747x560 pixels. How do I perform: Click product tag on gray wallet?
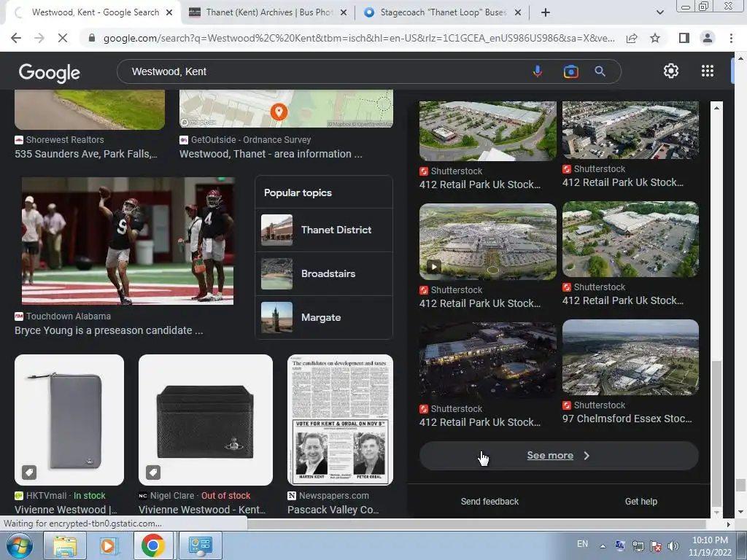point(29,472)
